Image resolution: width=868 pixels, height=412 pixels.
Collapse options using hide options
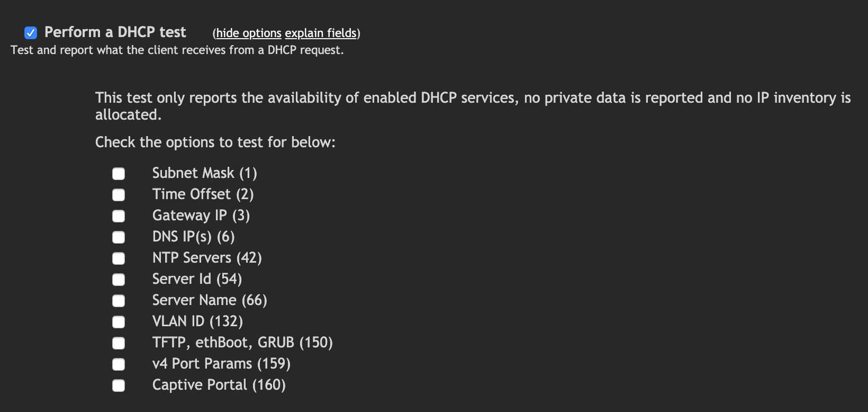[248, 33]
